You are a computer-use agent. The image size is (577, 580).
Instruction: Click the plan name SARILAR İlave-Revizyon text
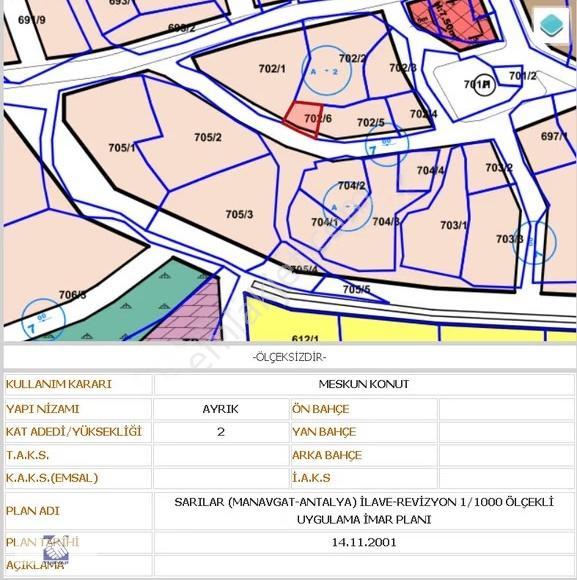364,511
